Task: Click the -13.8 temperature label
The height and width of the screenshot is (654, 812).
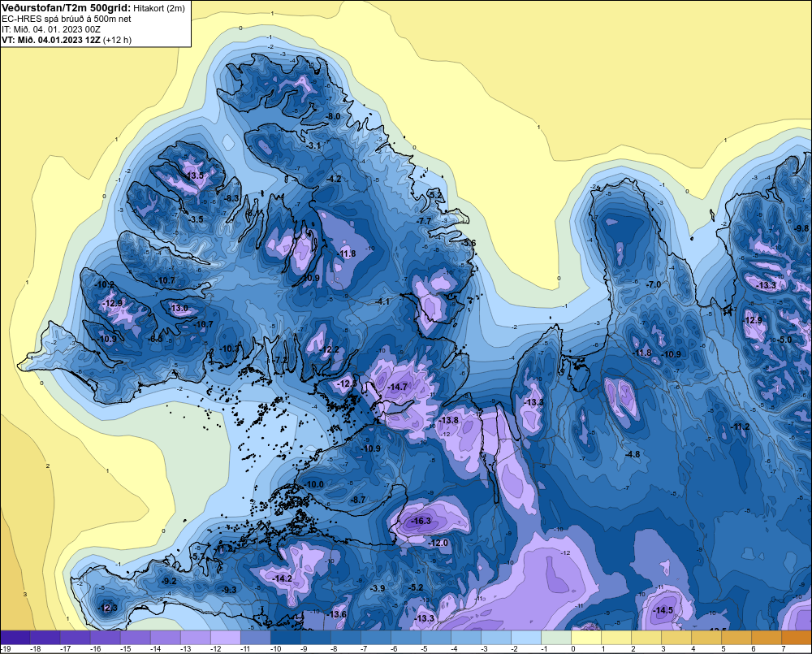Action: point(450,420)
